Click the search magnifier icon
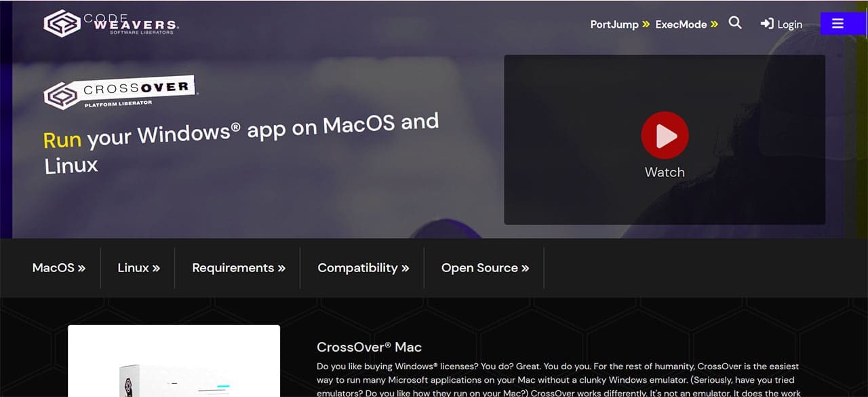Image resolution: width=868 pixels, height=397 pixels. (735, 23)
